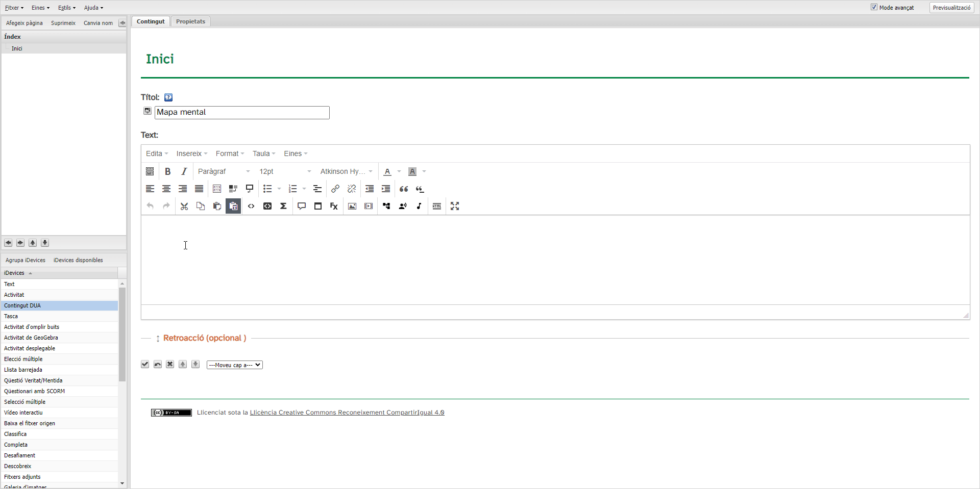Viewport: 980px width, 489px height.
Task: Open the Insereix menu
Action: pos(191,153)
